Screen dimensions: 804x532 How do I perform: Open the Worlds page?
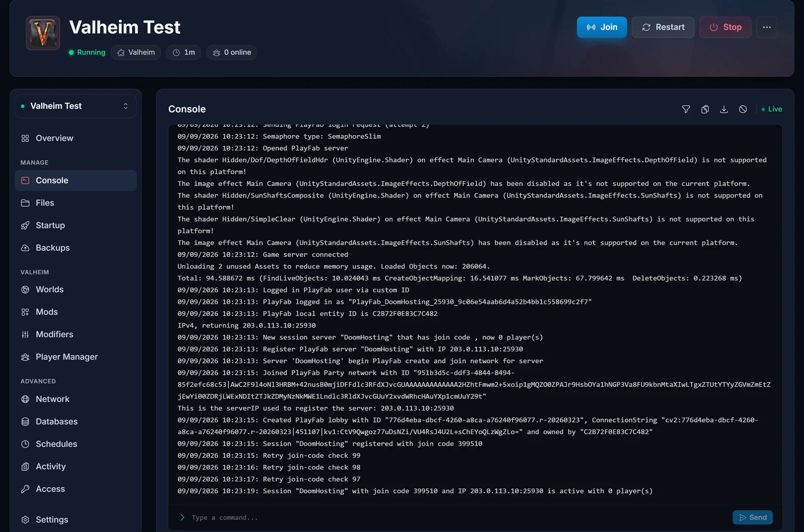[x=75, y=289]
